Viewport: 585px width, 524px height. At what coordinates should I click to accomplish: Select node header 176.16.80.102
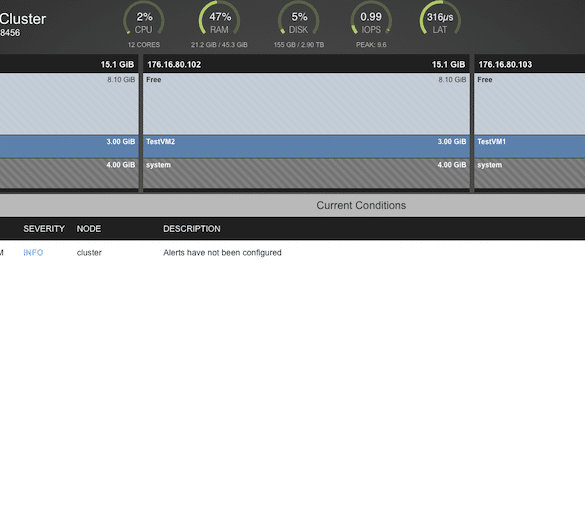point(306,64)
